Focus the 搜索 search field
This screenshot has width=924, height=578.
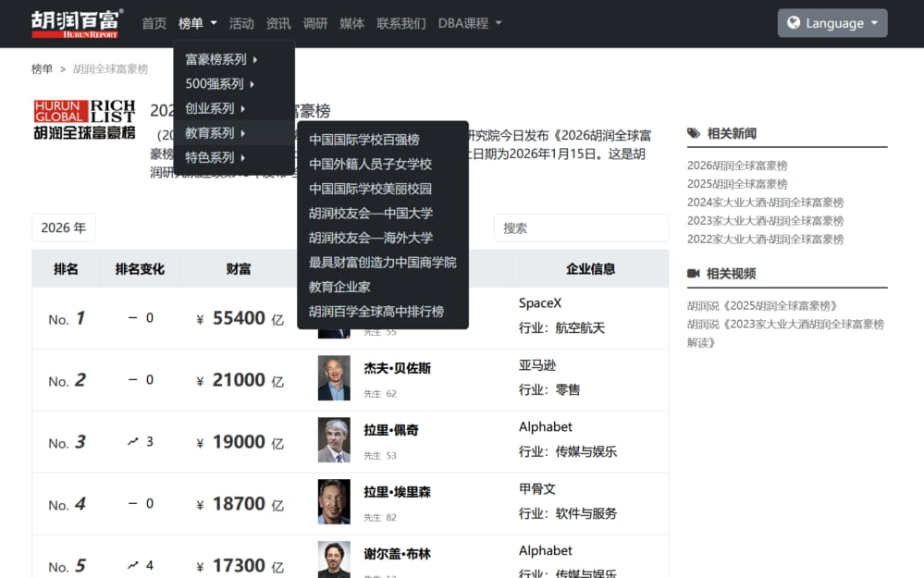pyautogui.click(x=581, y=228)
